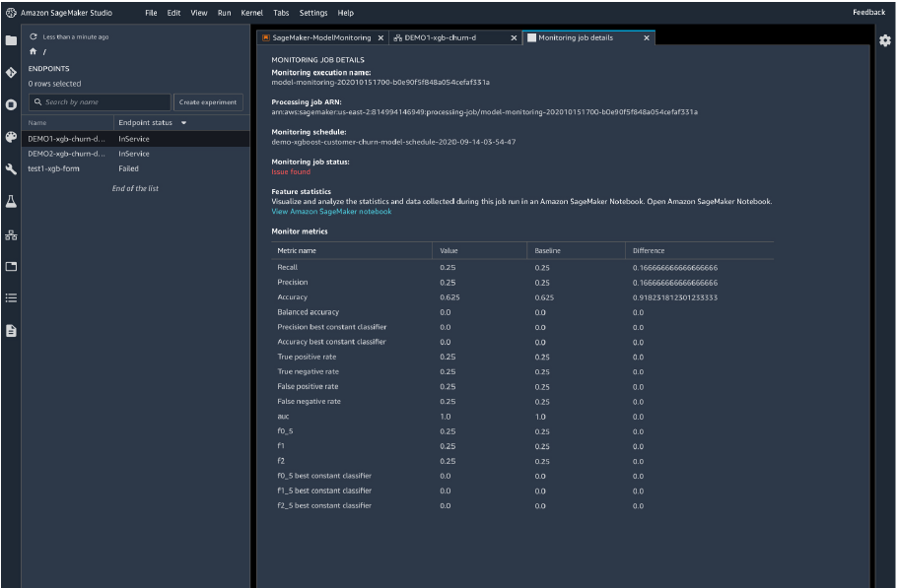Image resolution: width=897 pixels, height=588 pixels.
Task: Open the Git panel icon
Action: (x=12, y=73)
